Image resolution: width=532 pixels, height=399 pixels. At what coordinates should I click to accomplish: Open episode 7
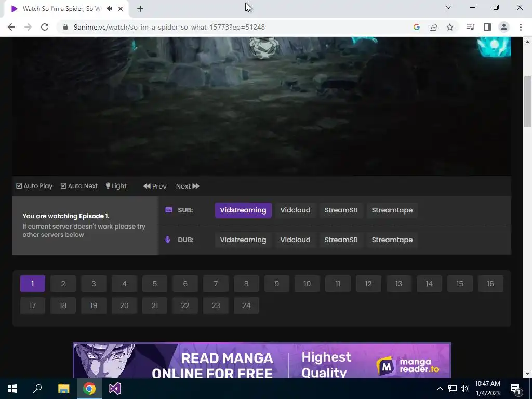click(x=216, y=284)
